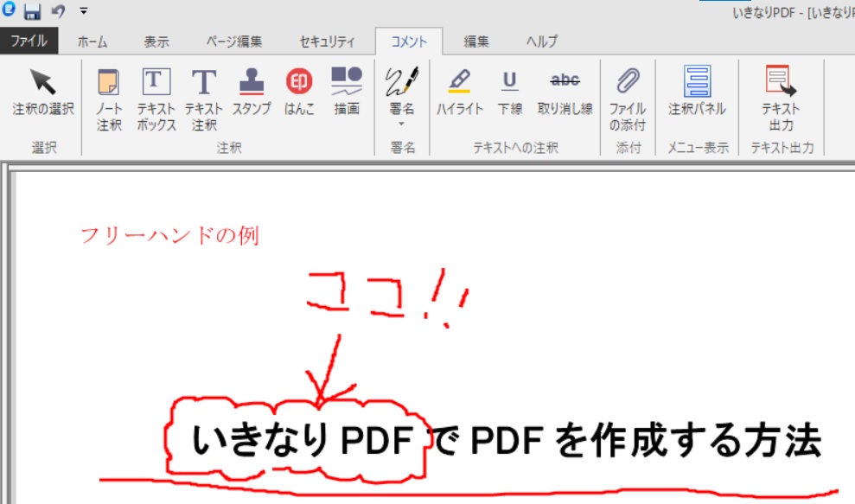Switch to the 表示 tab
The image size is (855, 504).
coord(156,41)
